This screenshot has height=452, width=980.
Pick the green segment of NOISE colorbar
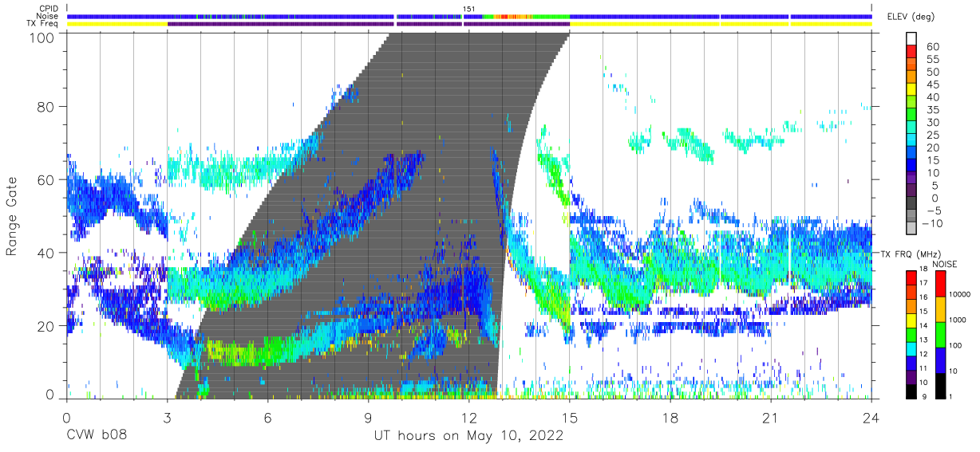pos(939,334)
